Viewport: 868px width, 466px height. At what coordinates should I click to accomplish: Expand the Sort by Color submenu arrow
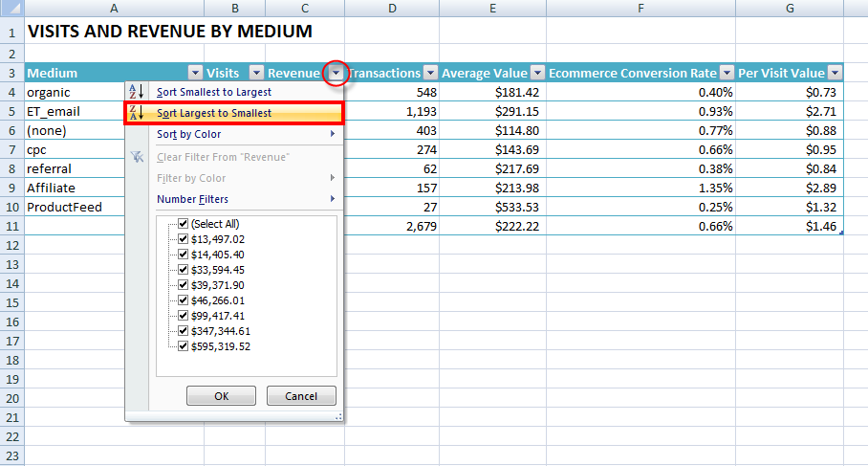[332, 134]
